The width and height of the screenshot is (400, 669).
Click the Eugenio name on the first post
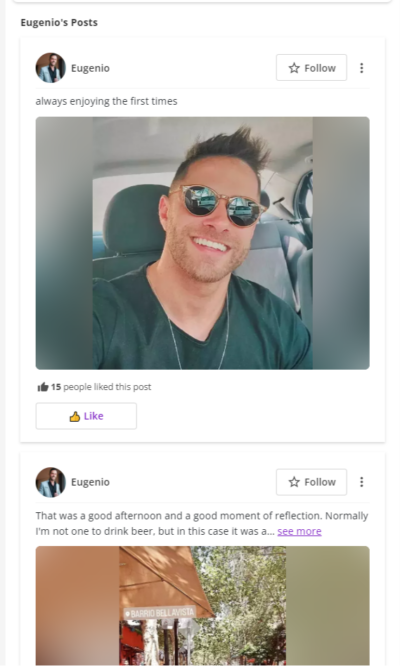point(90,68)
